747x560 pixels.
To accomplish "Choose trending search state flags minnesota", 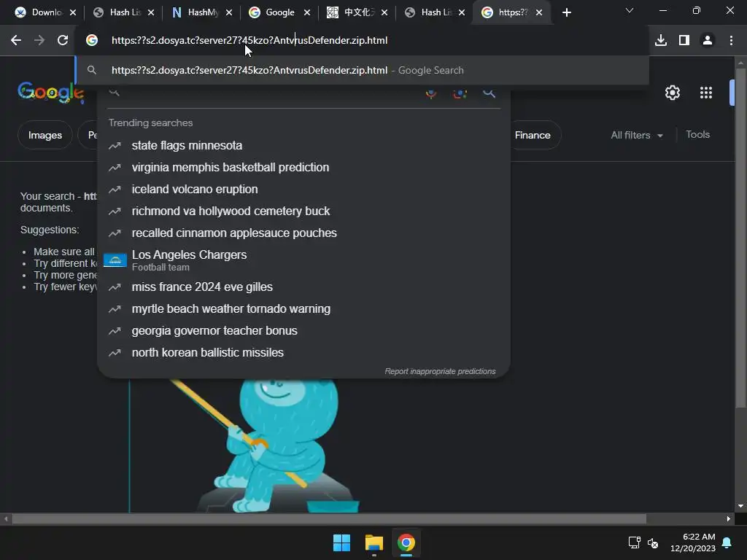I will (303, 146).
